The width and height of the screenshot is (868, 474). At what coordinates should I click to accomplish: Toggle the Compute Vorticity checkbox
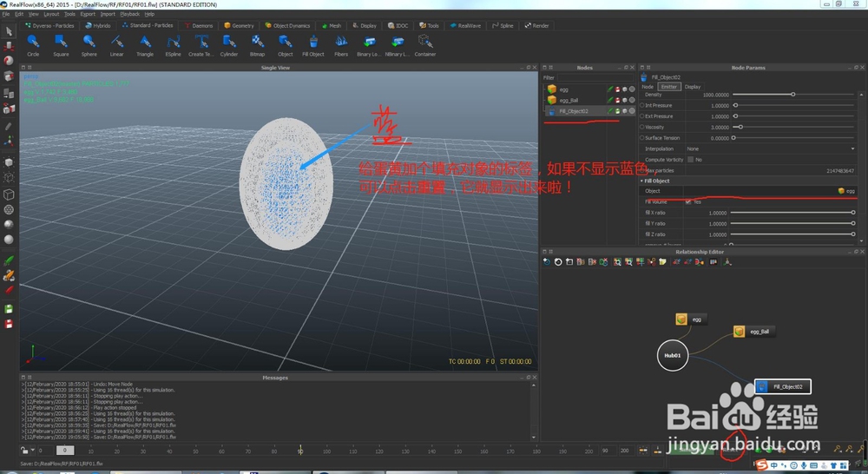coord(690,160)
